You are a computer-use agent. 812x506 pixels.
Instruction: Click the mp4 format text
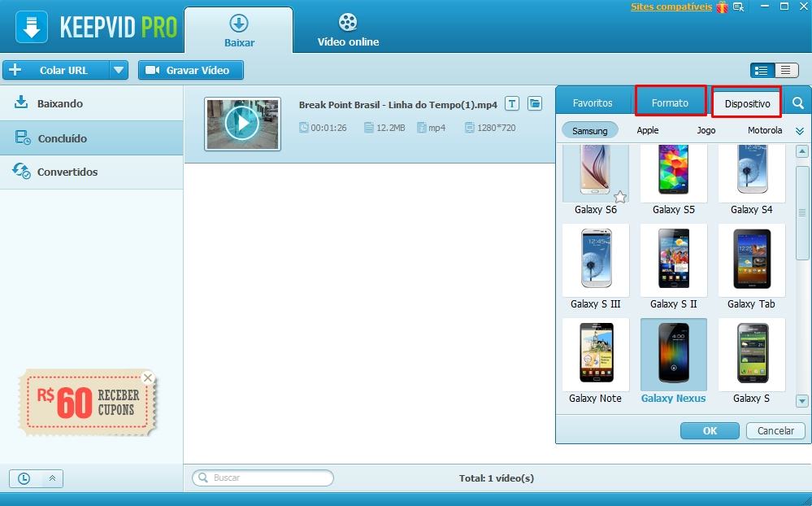tap(436, 128)
